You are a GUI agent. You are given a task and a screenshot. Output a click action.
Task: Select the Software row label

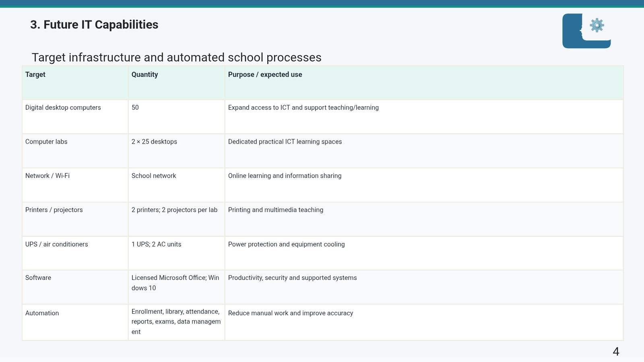[x=75, y=287]
